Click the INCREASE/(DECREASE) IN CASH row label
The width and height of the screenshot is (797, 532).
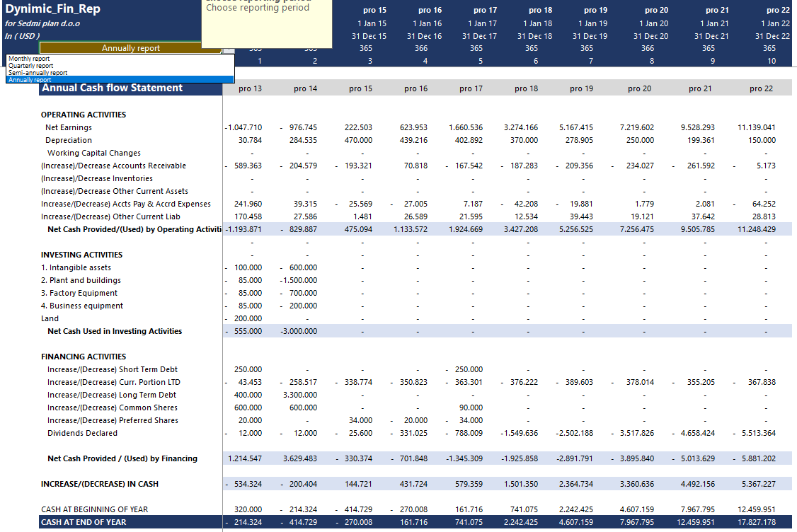(100, 484)
